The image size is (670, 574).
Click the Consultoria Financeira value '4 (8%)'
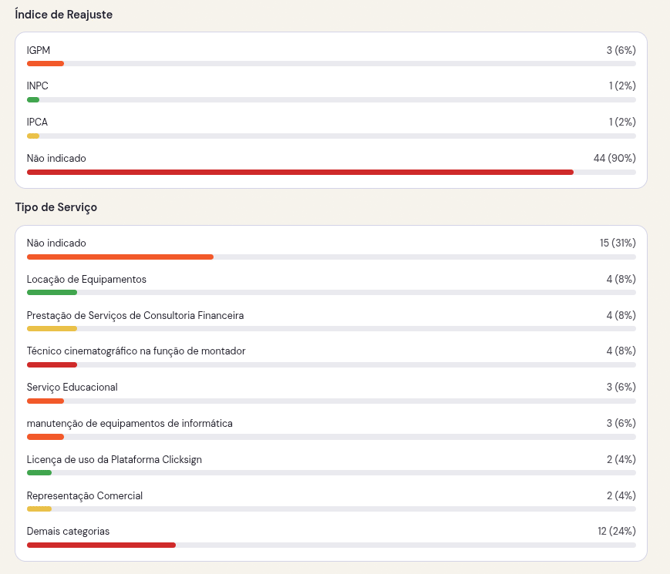point(621,315)
